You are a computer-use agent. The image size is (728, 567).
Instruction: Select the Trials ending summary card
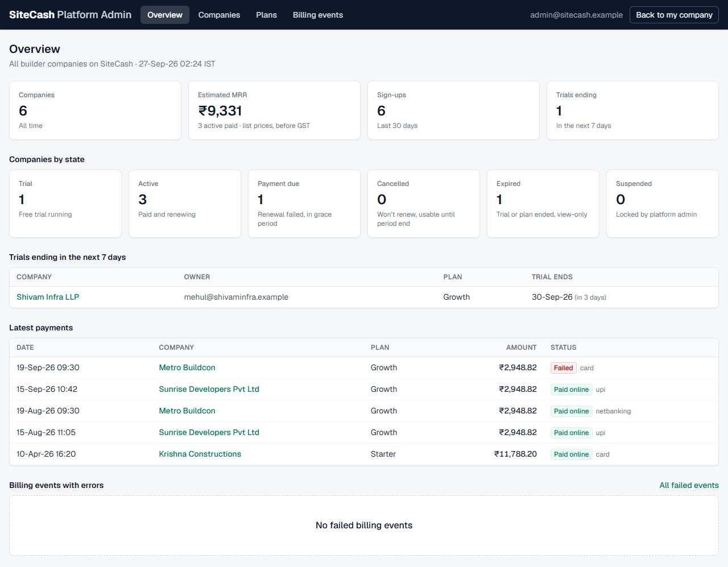(x=632, y=110)
